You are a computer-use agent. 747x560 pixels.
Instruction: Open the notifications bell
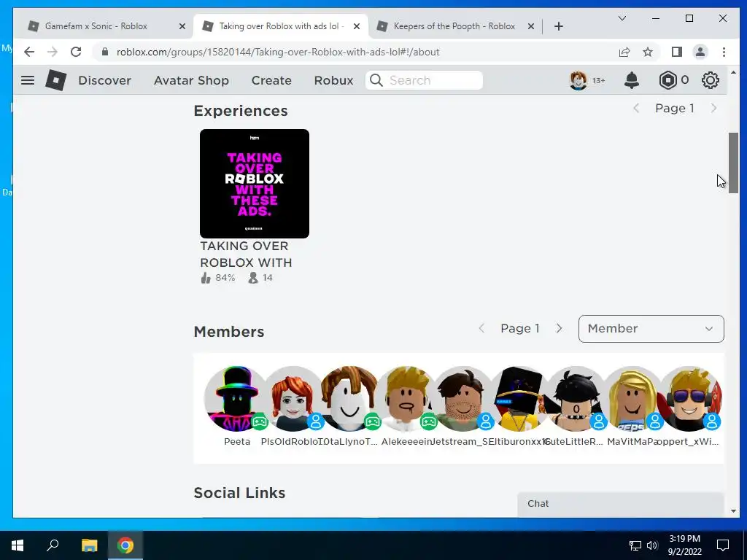click(632, 80)
